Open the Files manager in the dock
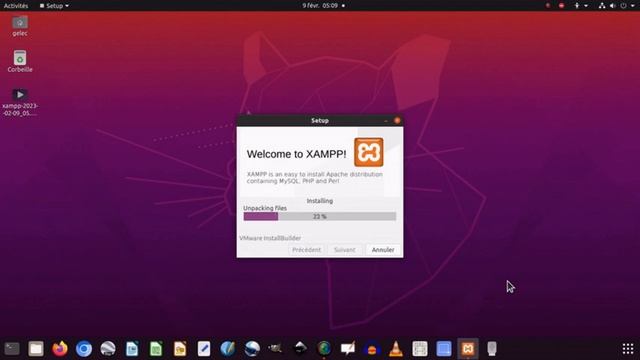Image resolution: width=640 pixels, height=360 pixels. pyautogui.click(x=36, y=349)
